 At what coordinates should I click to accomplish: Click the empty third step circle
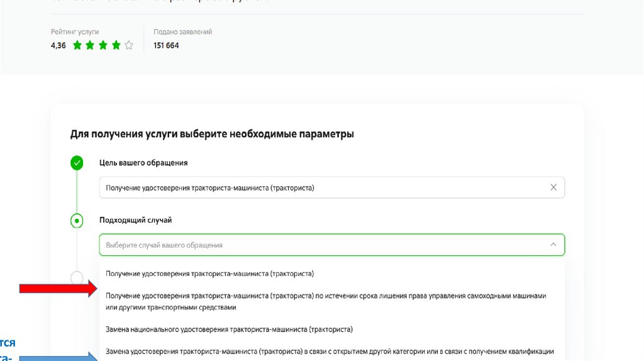[x=77, y=277]
